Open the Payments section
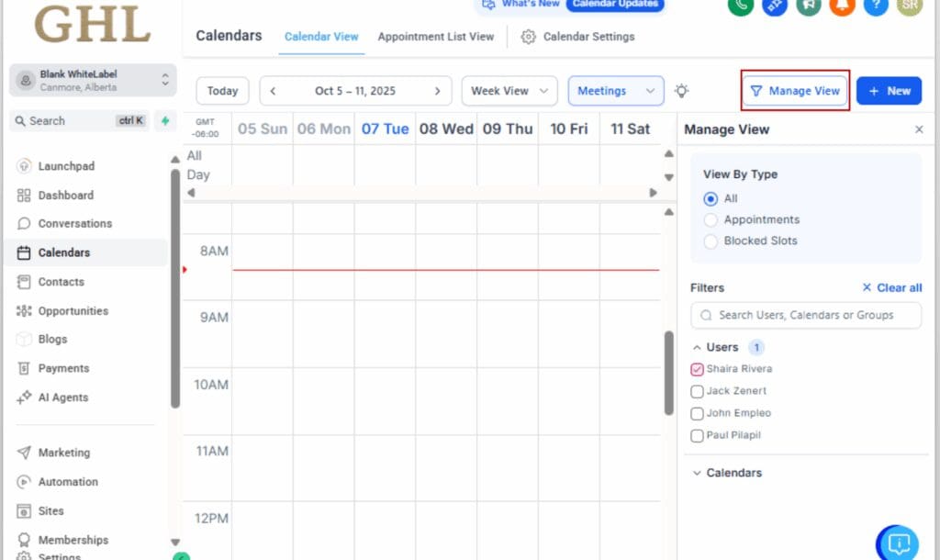 [x=64, y=367]
